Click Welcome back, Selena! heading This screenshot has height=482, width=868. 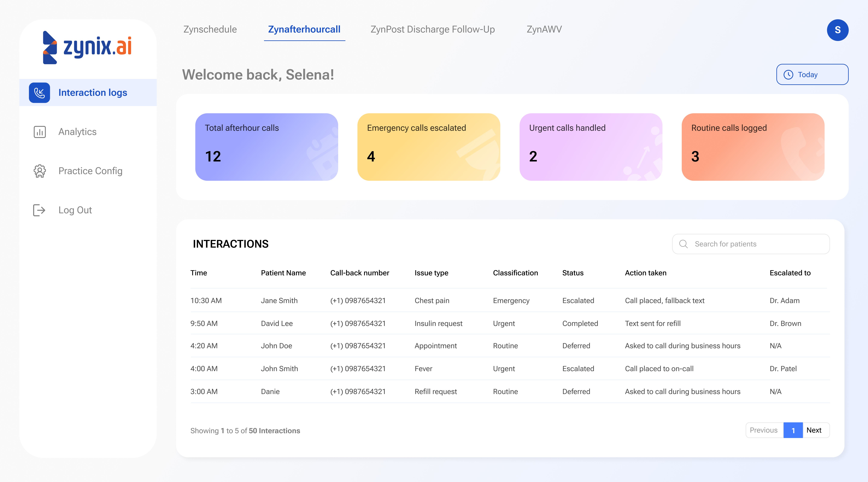258,75
